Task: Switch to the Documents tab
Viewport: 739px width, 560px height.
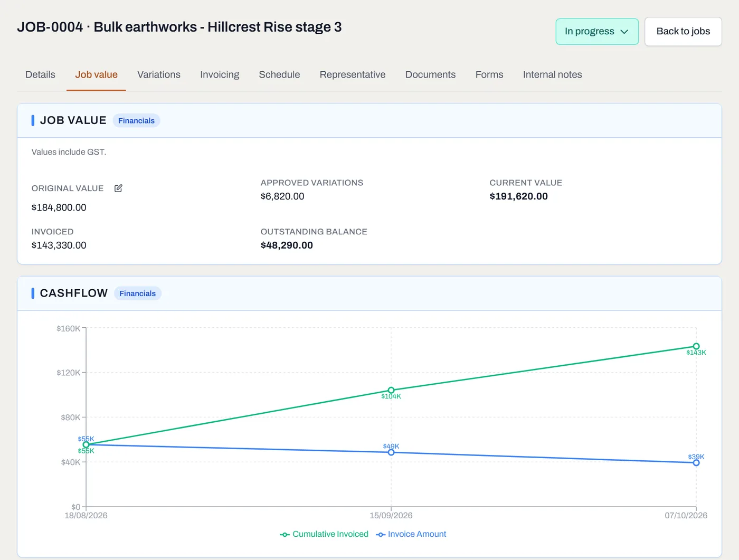Action: point(430,75)
